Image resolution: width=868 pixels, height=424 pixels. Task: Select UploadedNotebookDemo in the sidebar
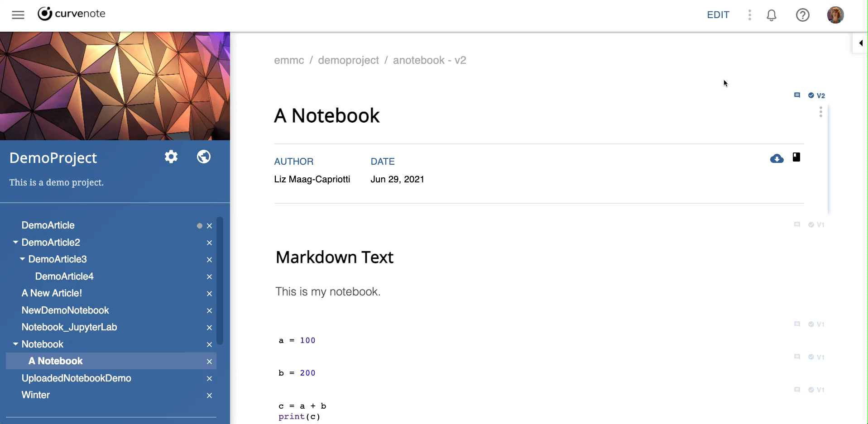click(76, 378)
